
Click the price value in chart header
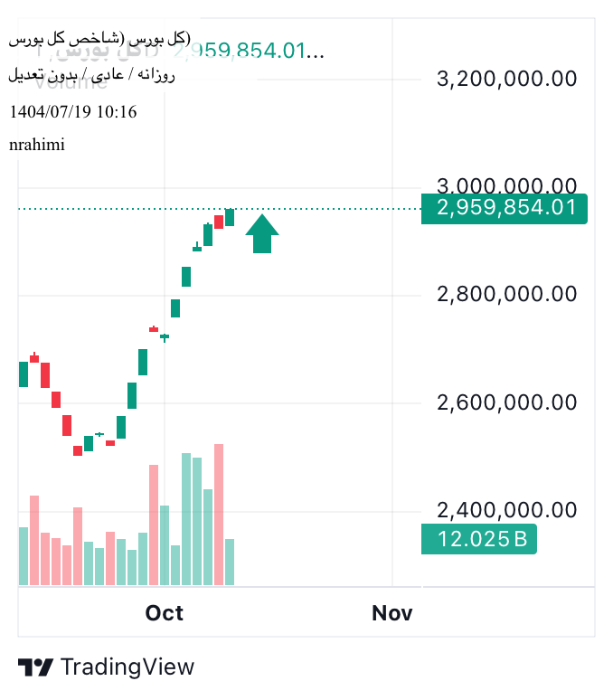point(249,51)
